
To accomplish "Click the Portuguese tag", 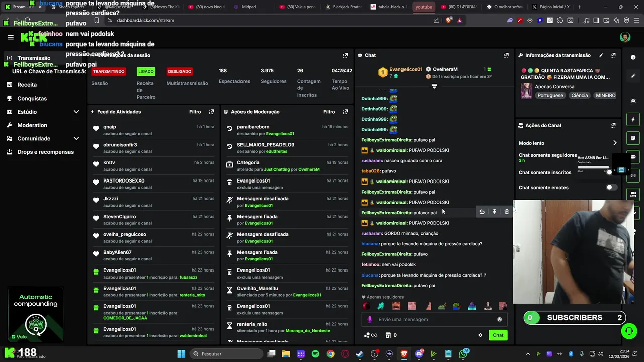I will [550, 95].
